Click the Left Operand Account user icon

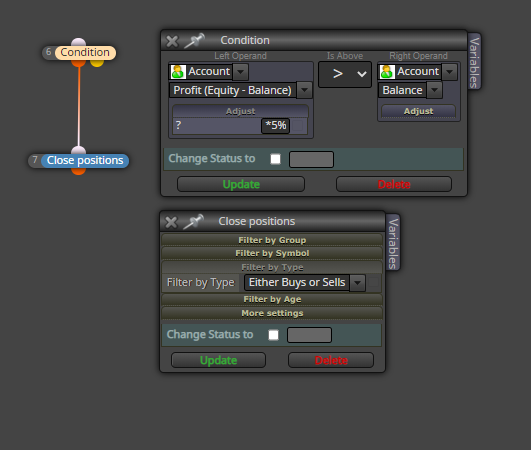point(178,72)
